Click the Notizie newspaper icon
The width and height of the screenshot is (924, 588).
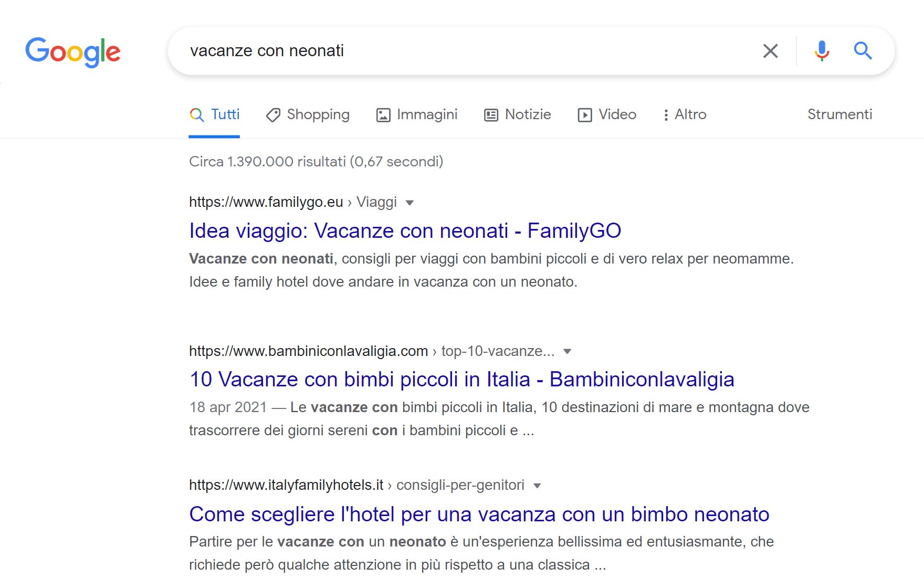(491, 115)
